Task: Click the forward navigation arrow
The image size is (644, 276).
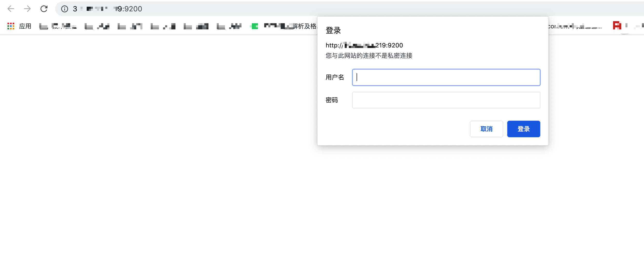Action: click(x=27, y=9)
